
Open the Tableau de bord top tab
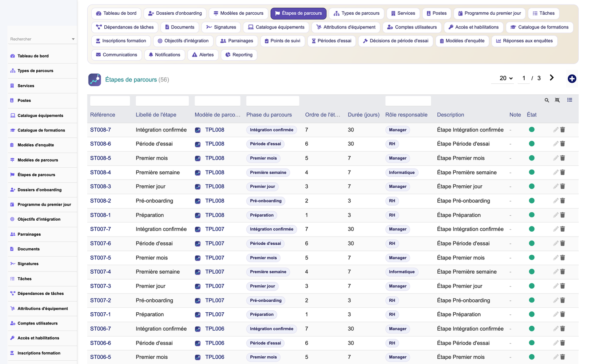(x=116, y=13)
